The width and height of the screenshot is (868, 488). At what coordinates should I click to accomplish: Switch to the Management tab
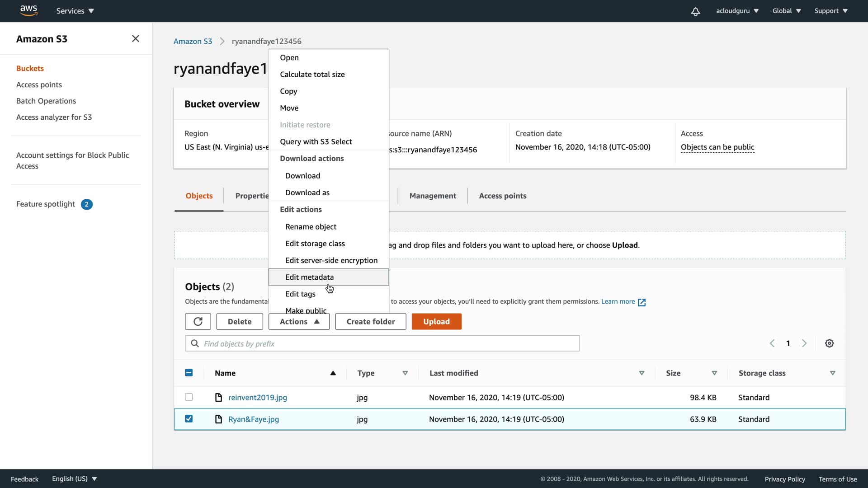click(x=433, y=196)
